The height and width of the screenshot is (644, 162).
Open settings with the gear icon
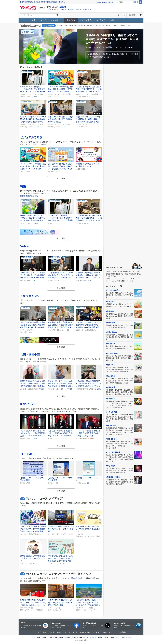coord(141,15)
